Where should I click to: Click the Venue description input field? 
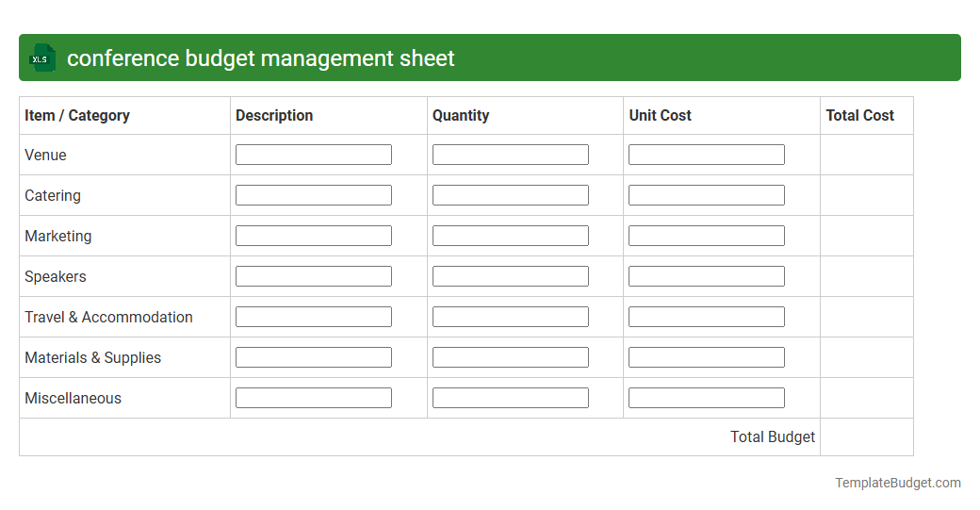(x=314, y=155)
